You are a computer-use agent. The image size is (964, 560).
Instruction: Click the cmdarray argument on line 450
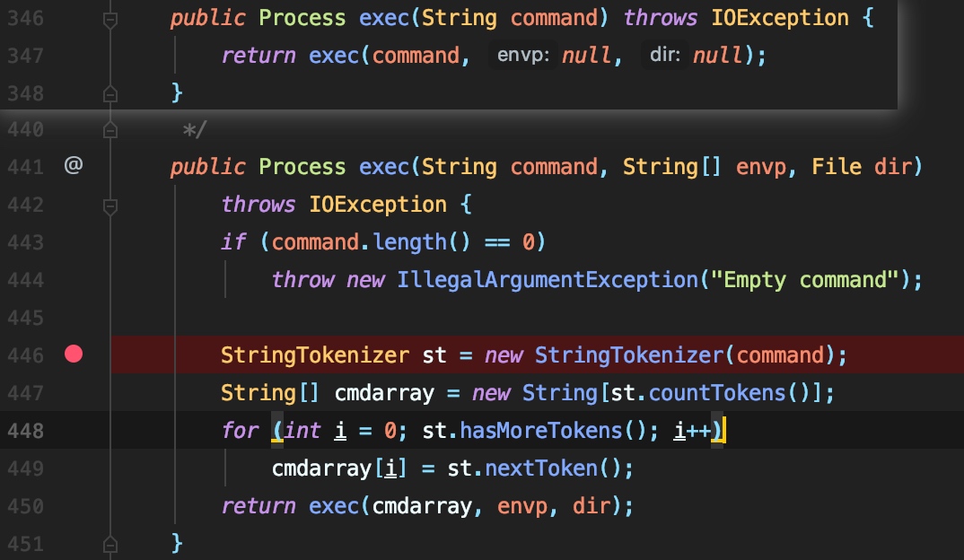422,506
